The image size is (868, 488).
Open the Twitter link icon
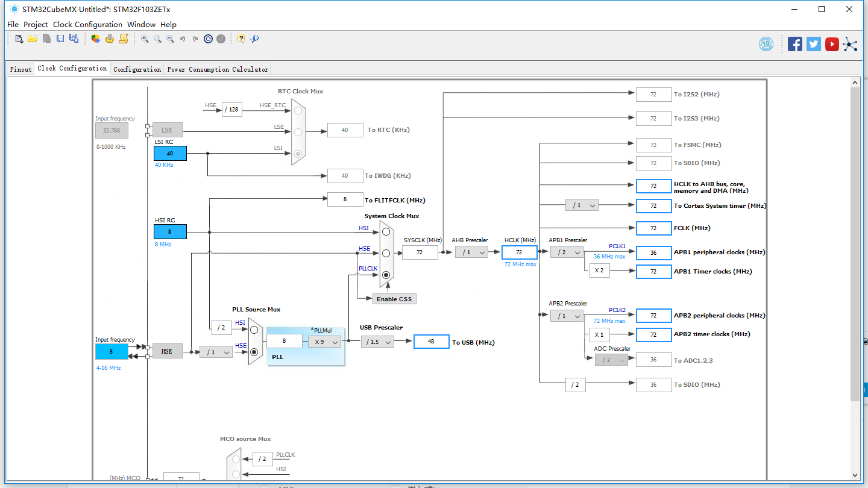click(814, 44)
